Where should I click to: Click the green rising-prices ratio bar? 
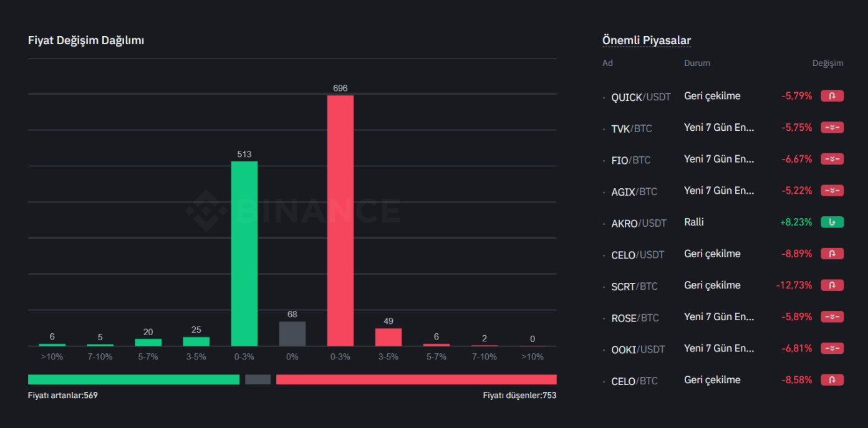133,379
